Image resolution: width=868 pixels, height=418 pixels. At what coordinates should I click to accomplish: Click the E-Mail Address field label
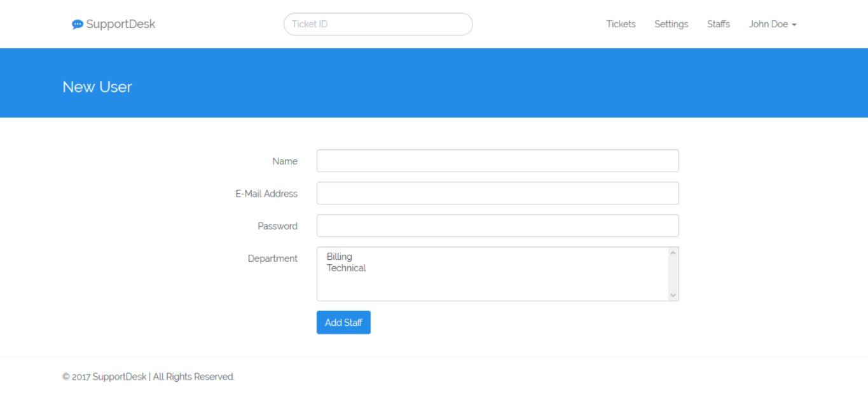266,194
